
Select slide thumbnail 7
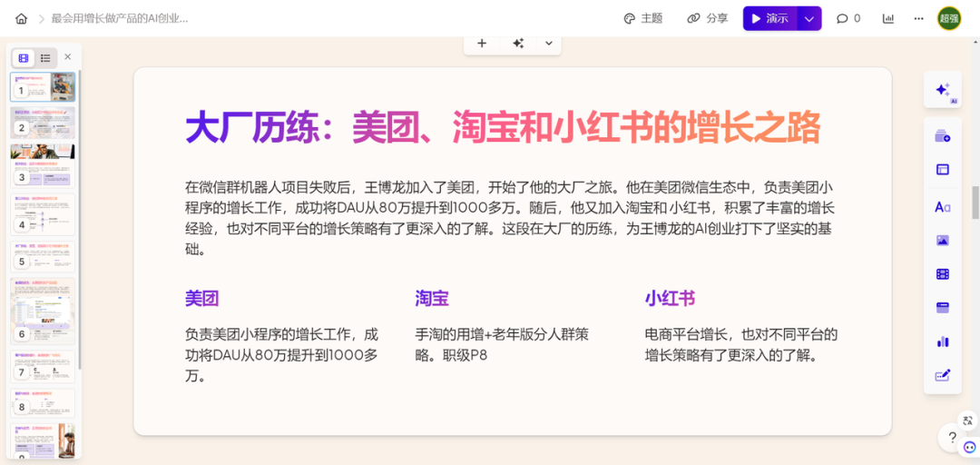[x=44, y=366]
